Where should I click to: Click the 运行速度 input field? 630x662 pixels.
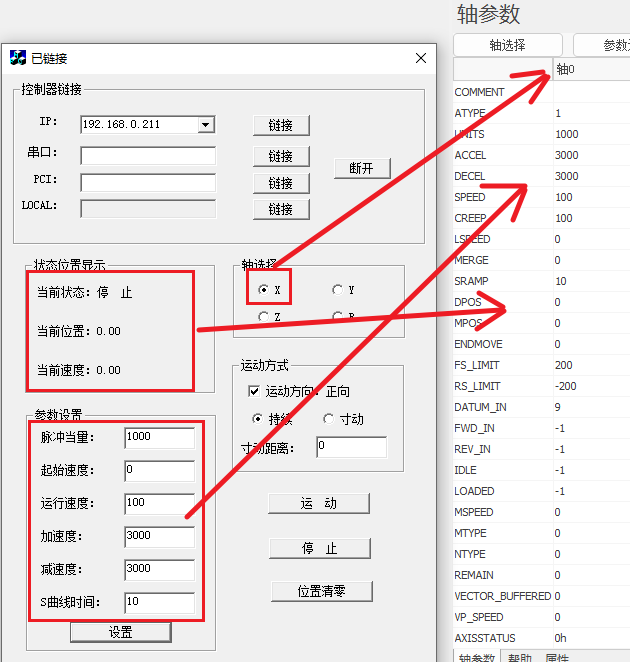click(160, 504)
